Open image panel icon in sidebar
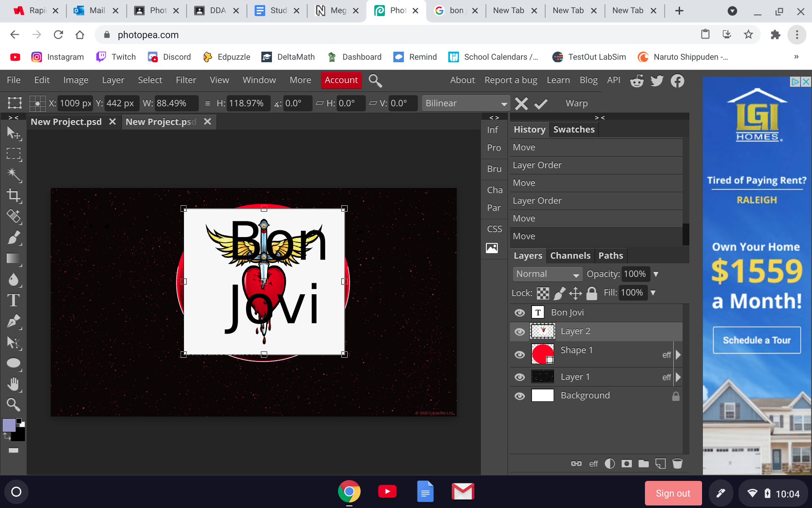The image size is (812, 508). click(492, 248)
